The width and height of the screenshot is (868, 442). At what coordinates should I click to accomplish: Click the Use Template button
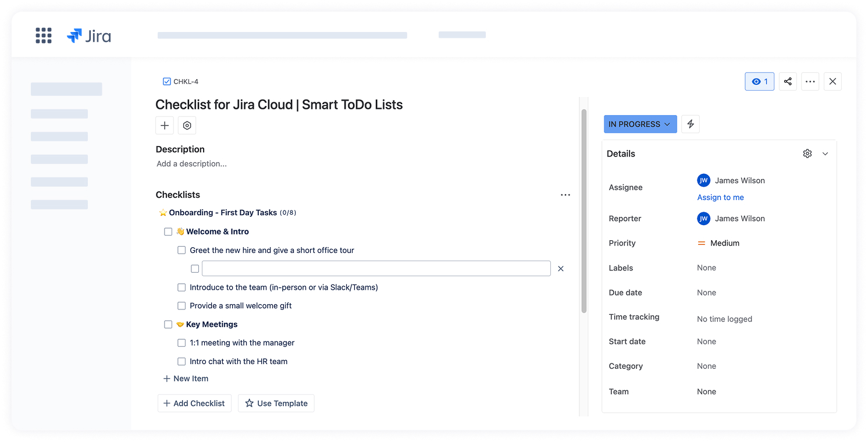(x=276, y=403)
